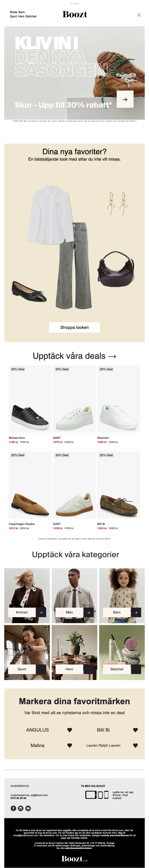Open the Instagram icon in footer

point(21,808)
